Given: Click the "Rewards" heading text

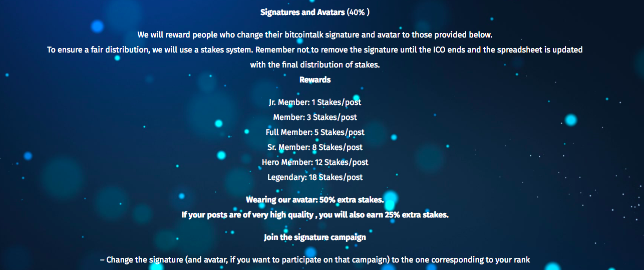Looking at the screenshot, I should pyautogui.click(x=315, y=79).
